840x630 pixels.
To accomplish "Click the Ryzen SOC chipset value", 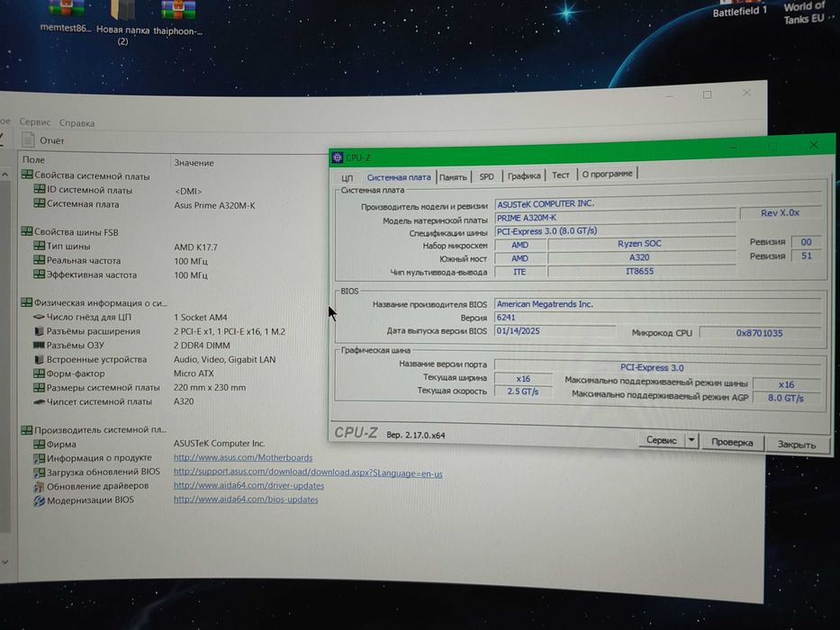I will [x=640, y=243].
